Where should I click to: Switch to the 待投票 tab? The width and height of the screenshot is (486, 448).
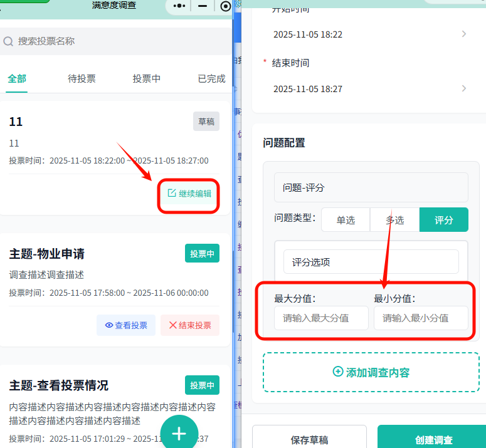coord(82,78)
